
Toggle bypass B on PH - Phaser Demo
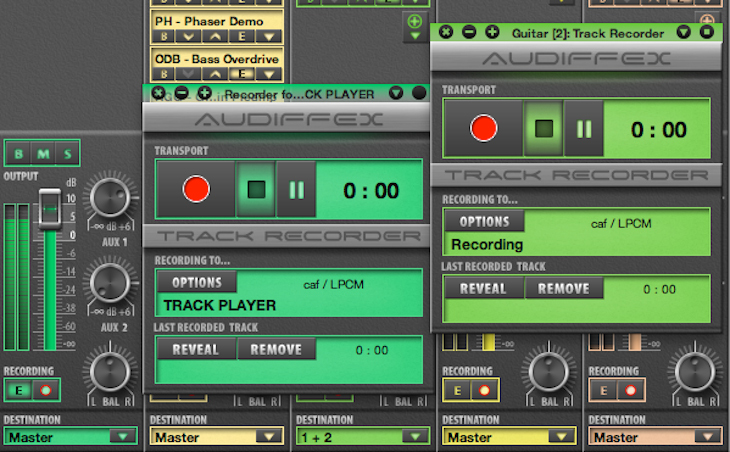[x=164, y=36]
